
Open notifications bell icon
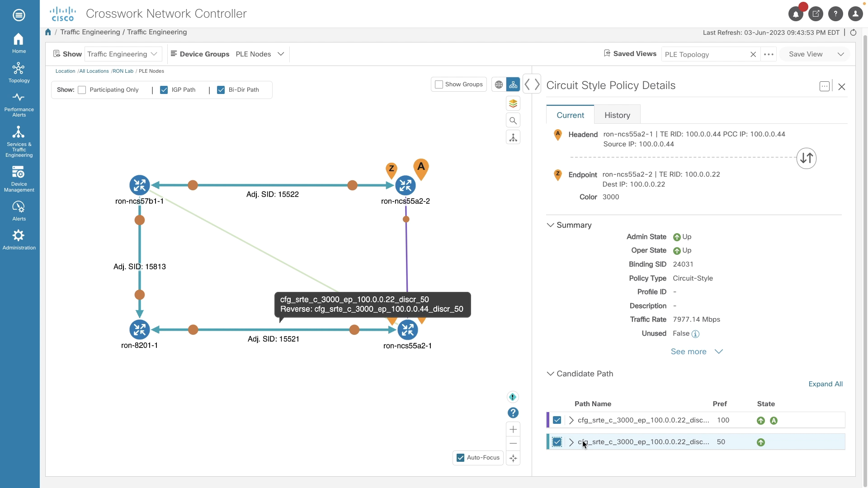(x=796, y=14)
